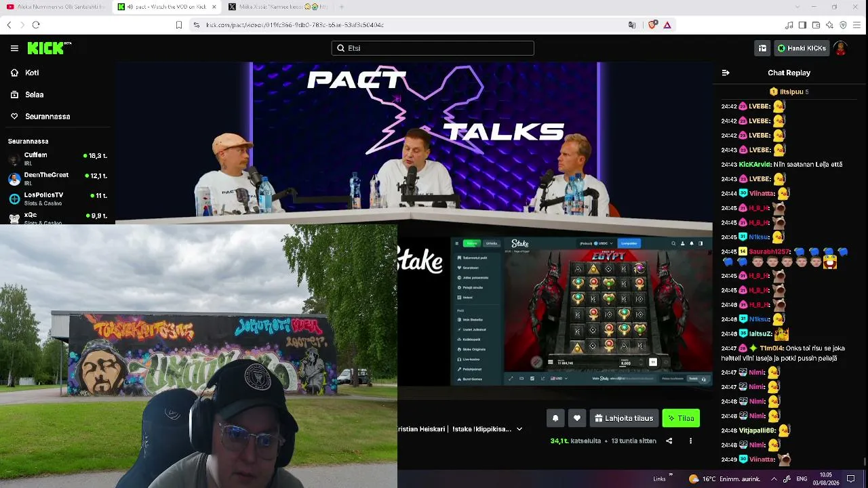This screenshot has height=488, width=868.
Task: Open the translate page icon
Action: tap(632, 25)
